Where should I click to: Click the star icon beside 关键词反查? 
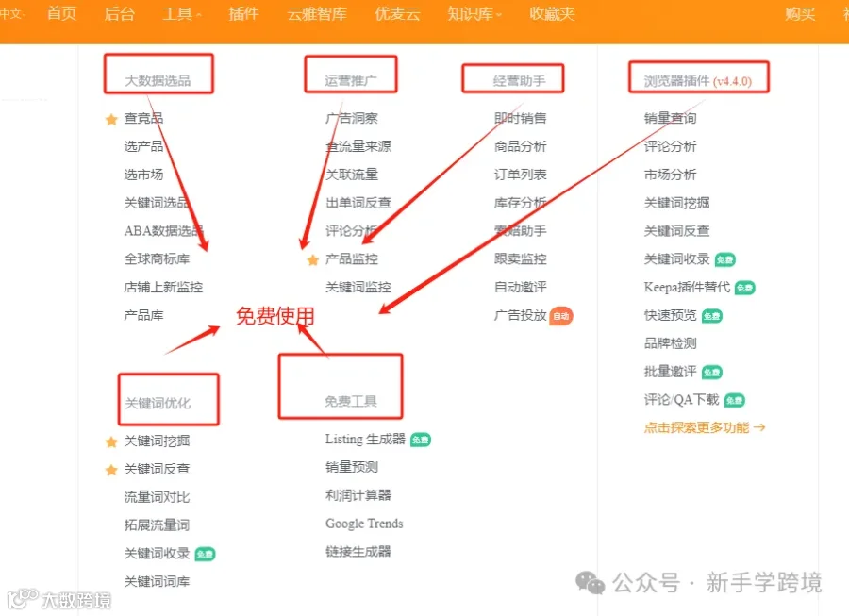point(111,470)
